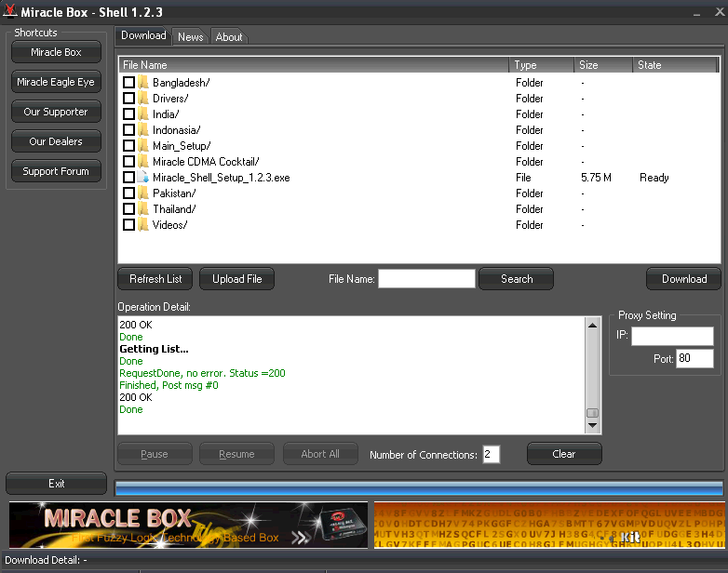Sort list by Size column header
This screenshot has height=573, width=728.
[x=603, y=65]
